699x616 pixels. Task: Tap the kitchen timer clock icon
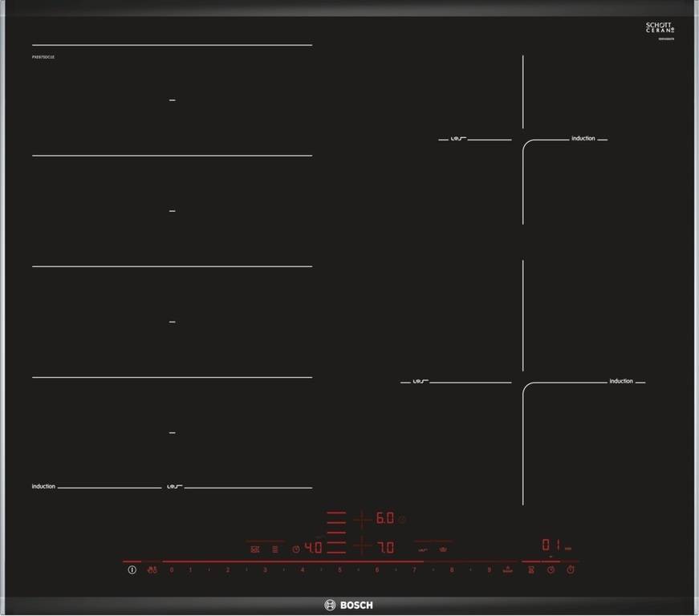pos(551,569)
